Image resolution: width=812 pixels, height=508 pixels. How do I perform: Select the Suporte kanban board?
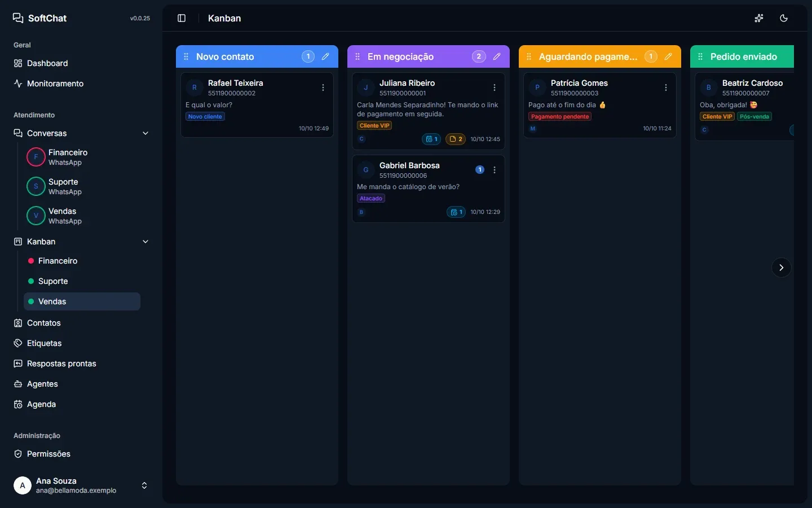coord(82,281)
